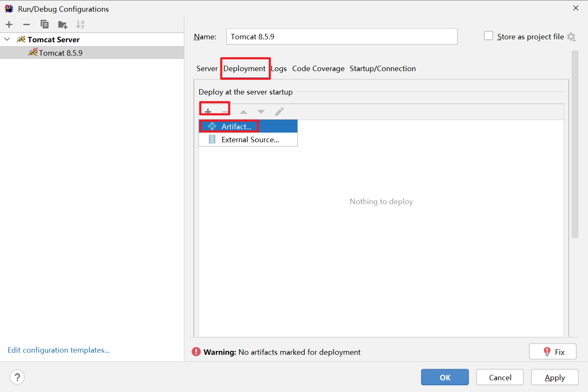Viewport: 588px width, 392px height.
Task: Move the deployment artifact down
Action: click(x=261, y=111)
